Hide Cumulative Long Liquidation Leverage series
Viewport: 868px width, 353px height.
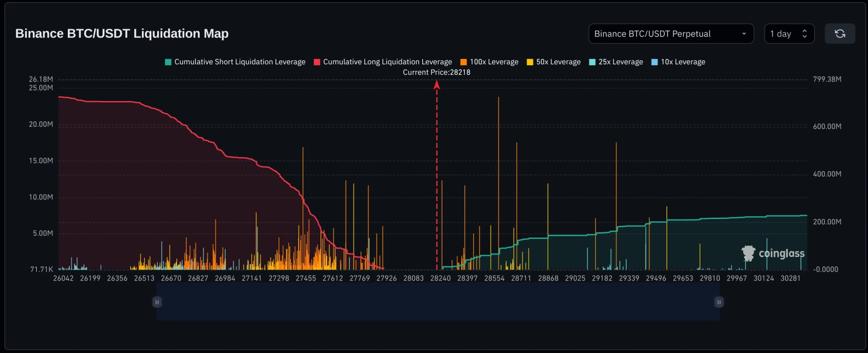coord(387,62)
